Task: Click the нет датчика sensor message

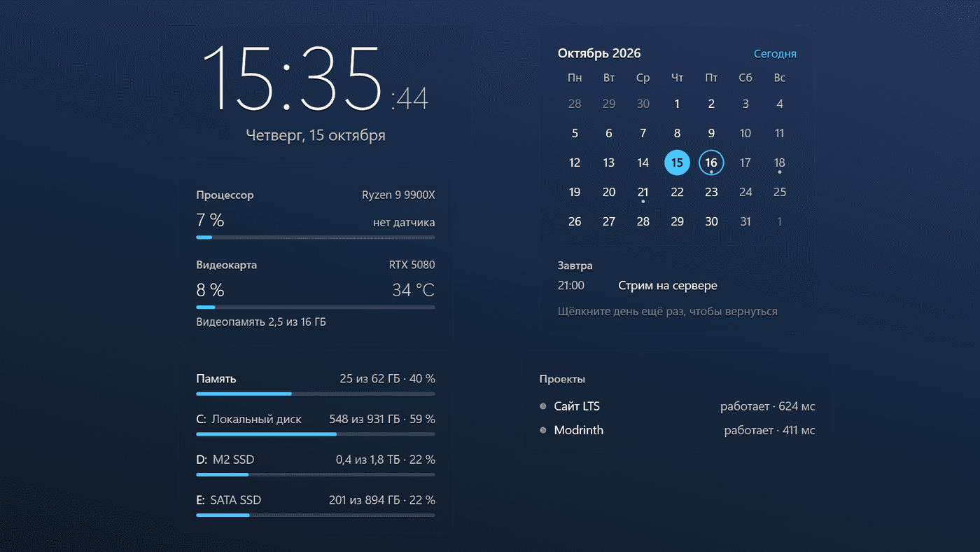Action: point(404,223)
